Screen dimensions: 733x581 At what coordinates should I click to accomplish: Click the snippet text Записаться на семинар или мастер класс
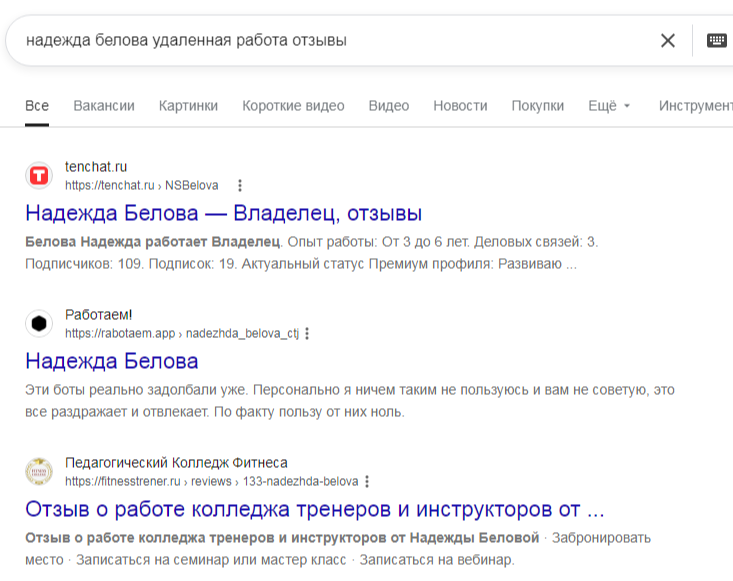coord(211,560)
